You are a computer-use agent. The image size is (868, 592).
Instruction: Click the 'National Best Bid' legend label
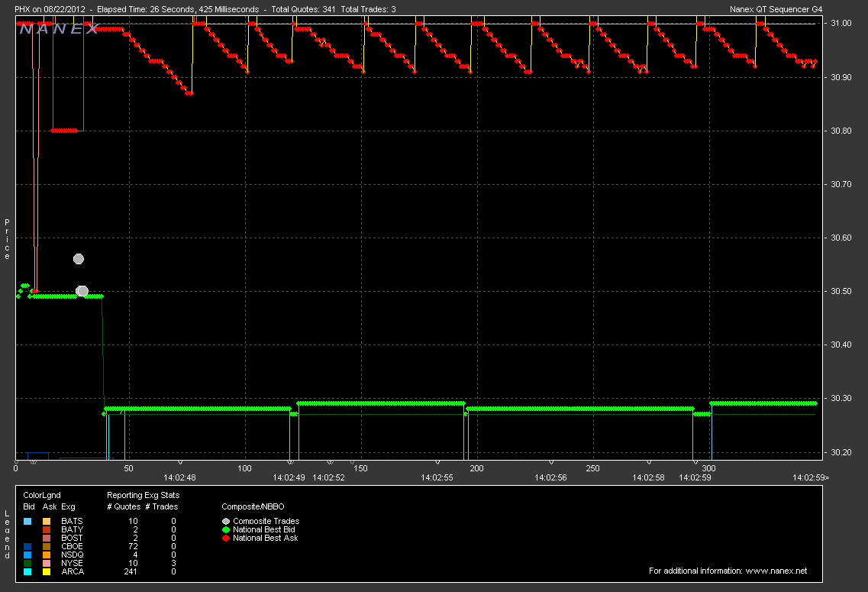pos(264,529)
